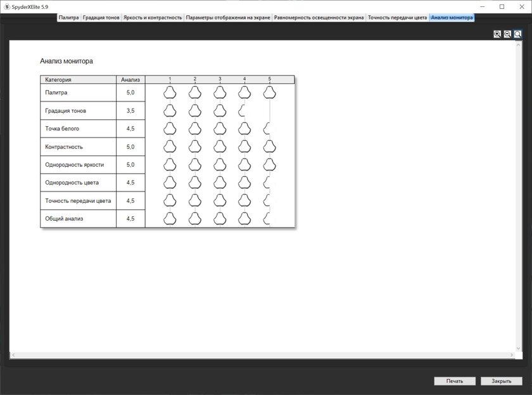The height and width of the screenshot is (395, 532).
Task: Click the horizontal scrollbar left arrow
Action: coord(13,355)
